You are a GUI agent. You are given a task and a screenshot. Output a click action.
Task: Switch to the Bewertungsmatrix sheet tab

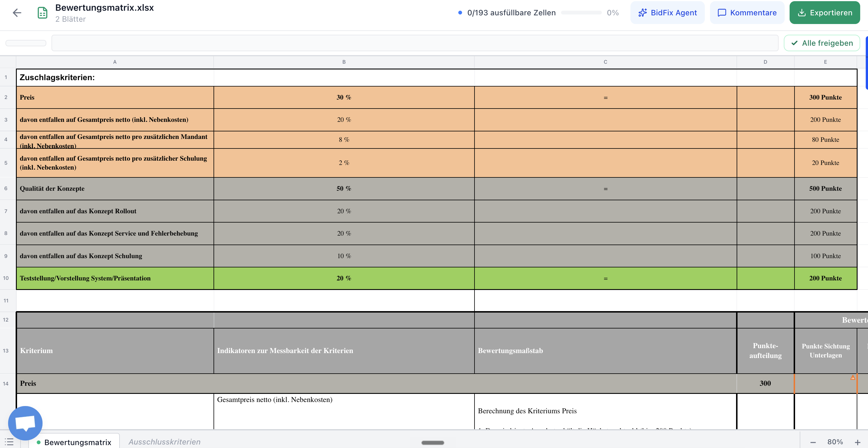[74, 442]
